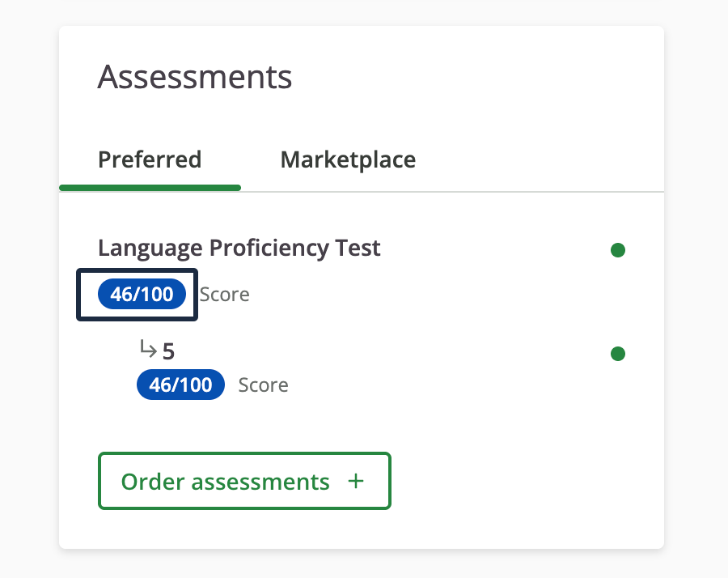Click the Order assessments button
728x578 pixels.
[244, 481]
